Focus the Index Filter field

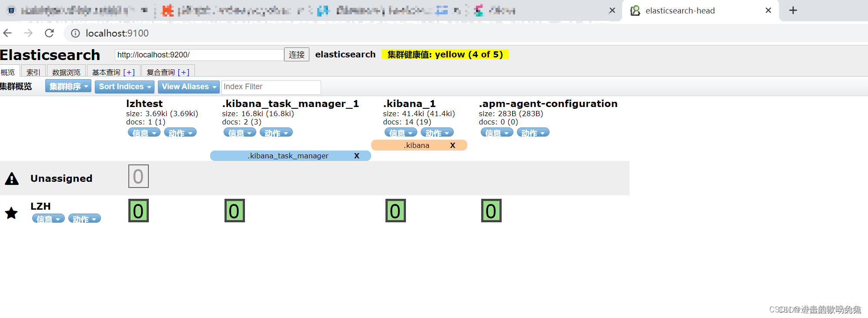(x=271, y=87)
